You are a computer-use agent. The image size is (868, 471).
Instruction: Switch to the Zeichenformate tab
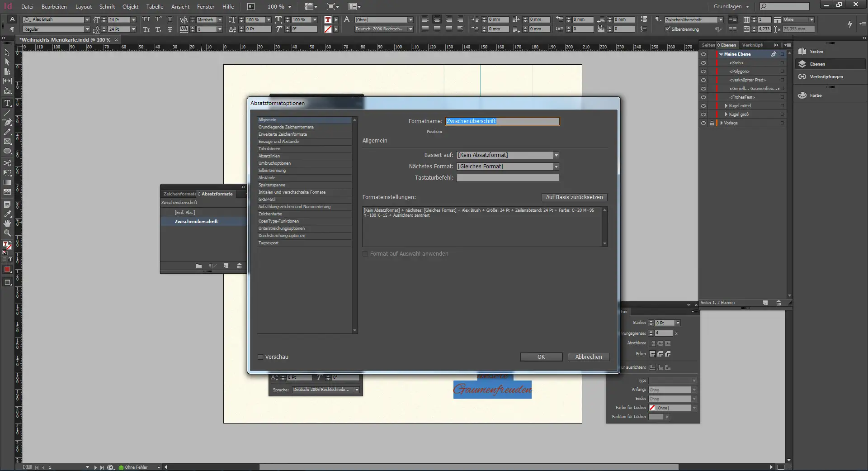point(179,194)
